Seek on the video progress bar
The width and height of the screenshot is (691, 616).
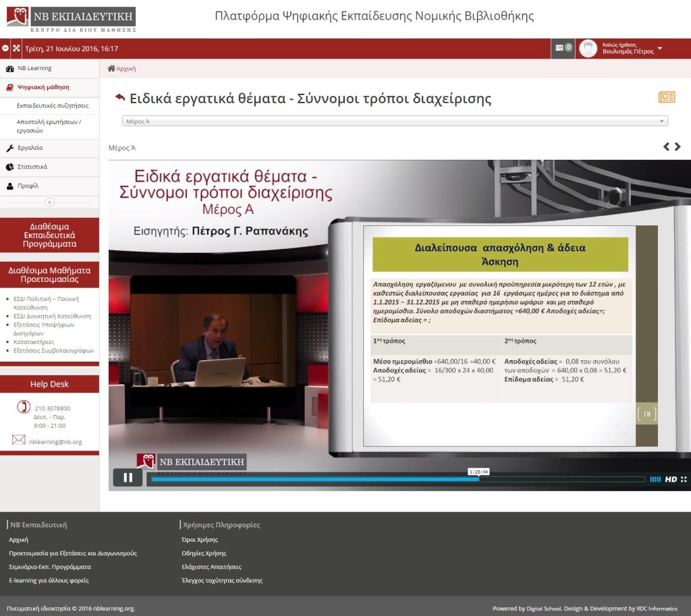coord(398,479)
